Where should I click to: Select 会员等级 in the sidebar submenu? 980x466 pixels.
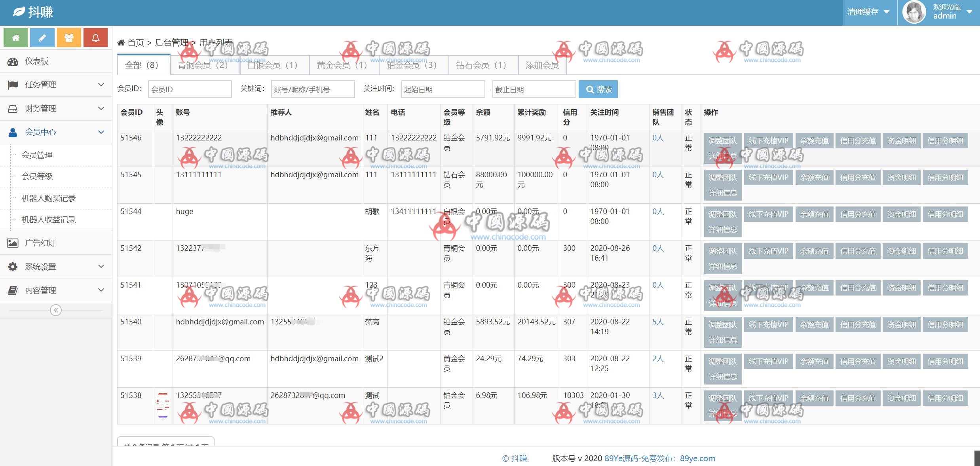[x=37, y=176]
